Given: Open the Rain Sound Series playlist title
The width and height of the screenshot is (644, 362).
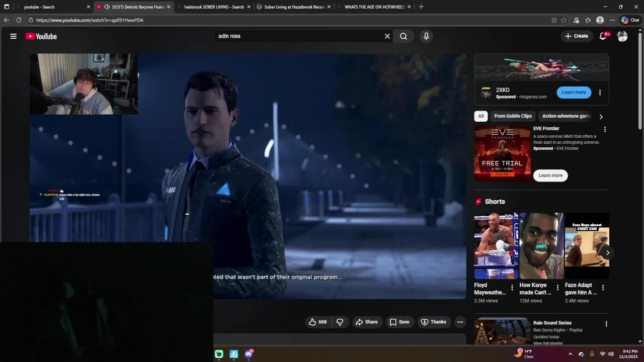Looking at the screenshot, I should 552,323.
